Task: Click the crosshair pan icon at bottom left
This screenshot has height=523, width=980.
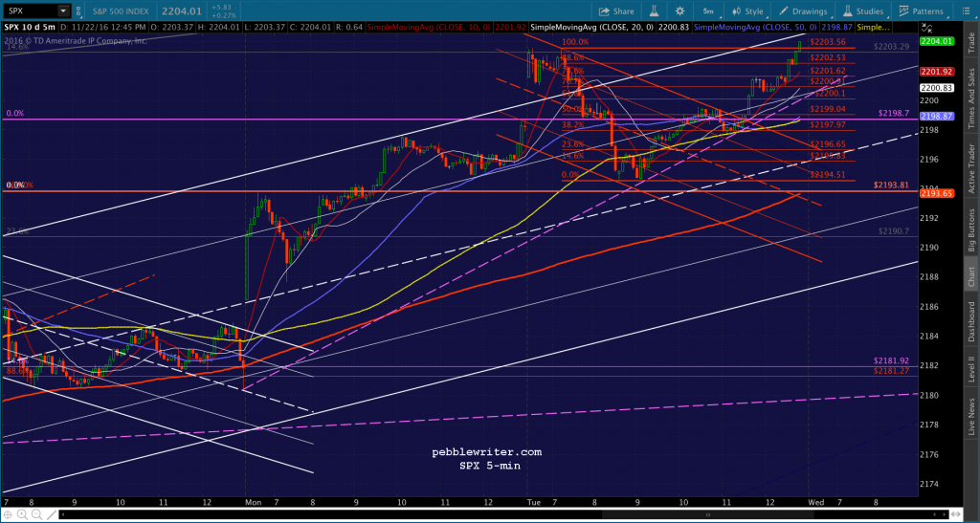Action: (x=8, y=515)
